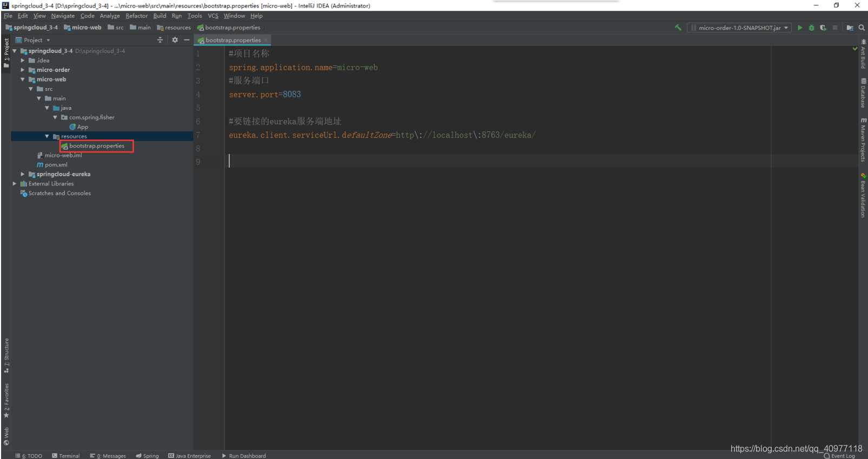Open the Build menu

coord(160,16)
